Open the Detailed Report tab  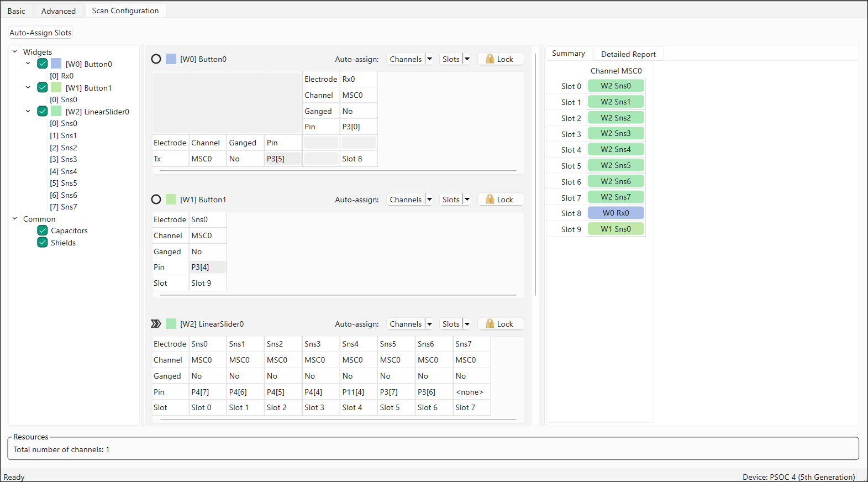[628, 54]
